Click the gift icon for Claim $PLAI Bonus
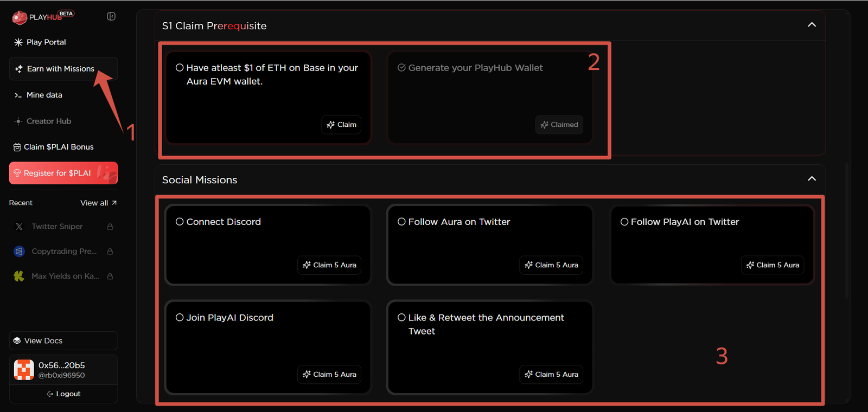 [x=17, y=147]
